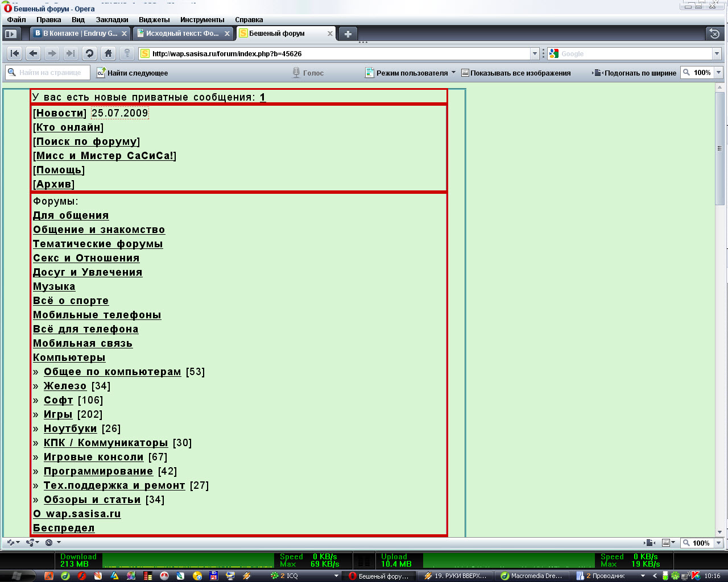
Task: Open the Кто онлайн link
Action: click(68, 127)
